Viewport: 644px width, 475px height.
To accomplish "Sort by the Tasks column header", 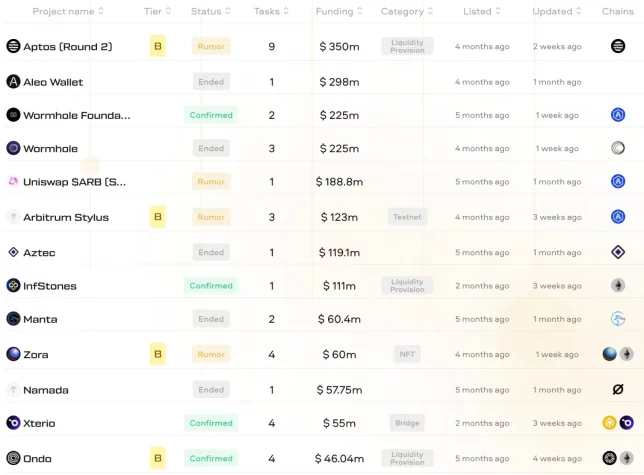I will coord(271,12).
